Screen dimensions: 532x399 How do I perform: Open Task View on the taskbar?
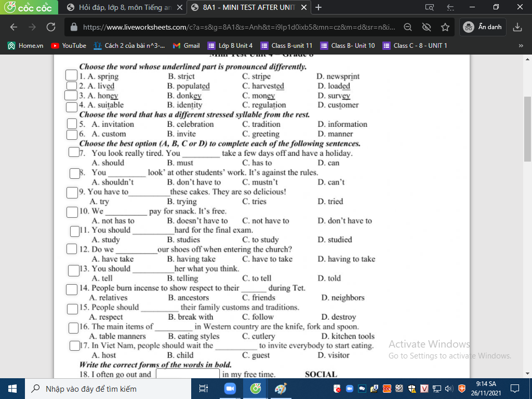(204, 389)
